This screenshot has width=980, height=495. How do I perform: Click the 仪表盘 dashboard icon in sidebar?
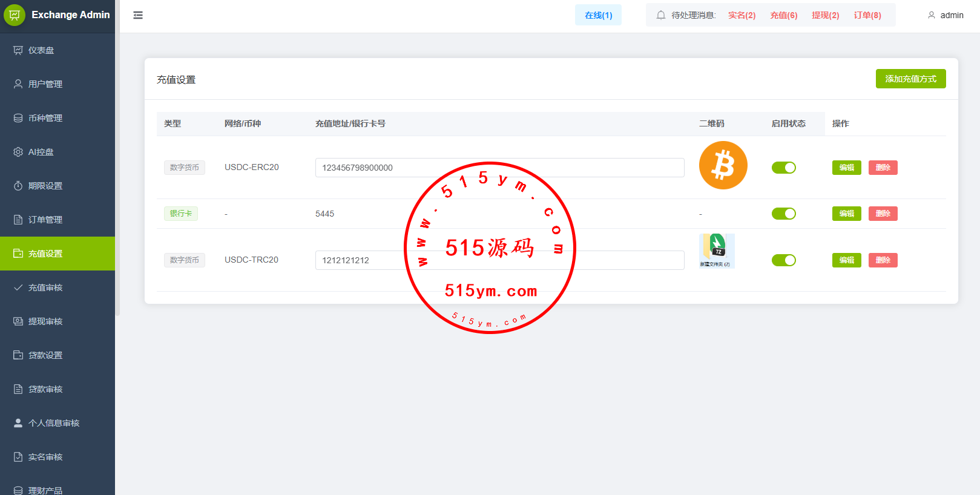[x=18, y=50]
